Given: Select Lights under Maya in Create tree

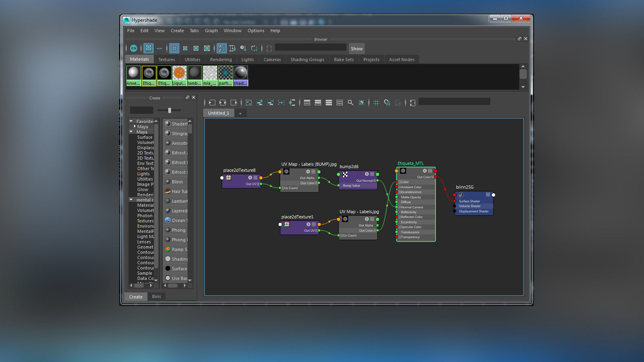Looking at the screenshot, I should pos(143,174).
